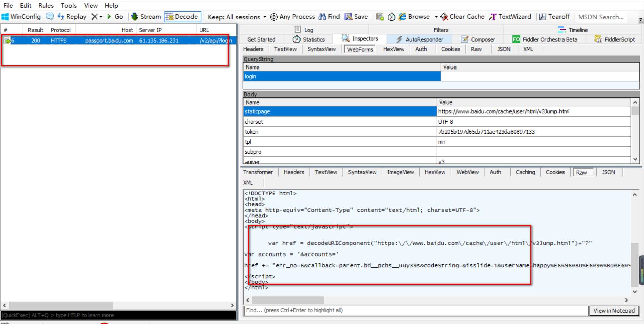Click Any Process target picker
Screen dimensions: 644x324
coord(292,16)
